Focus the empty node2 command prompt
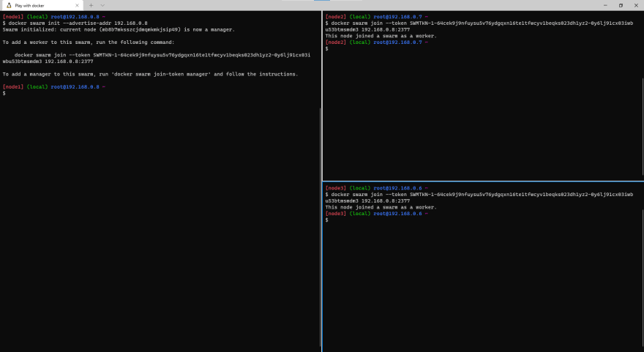The width and height of the screenshot is (644, 352). pyautogui.click(x=327, y=49)
